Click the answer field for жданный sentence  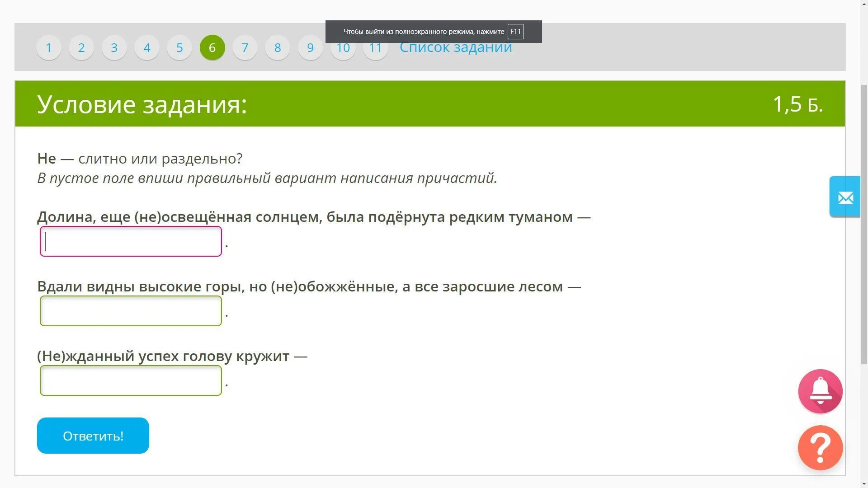pyautogui.click(x=131, y=380)
